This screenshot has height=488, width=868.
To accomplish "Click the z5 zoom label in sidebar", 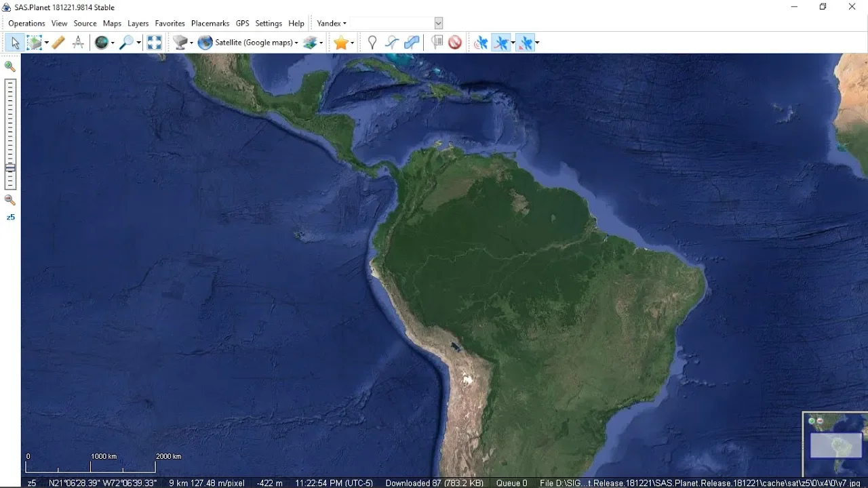I will click(10, 218).
